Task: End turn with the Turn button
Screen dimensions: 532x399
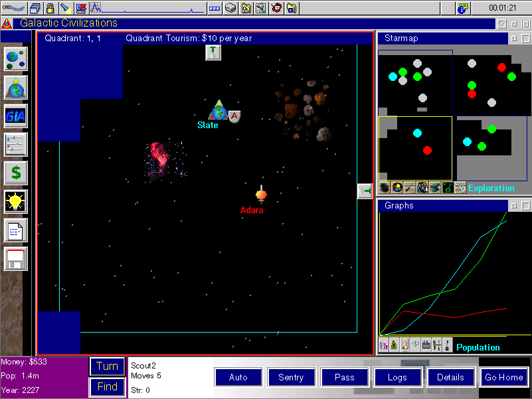Action: tap(107, 366)
